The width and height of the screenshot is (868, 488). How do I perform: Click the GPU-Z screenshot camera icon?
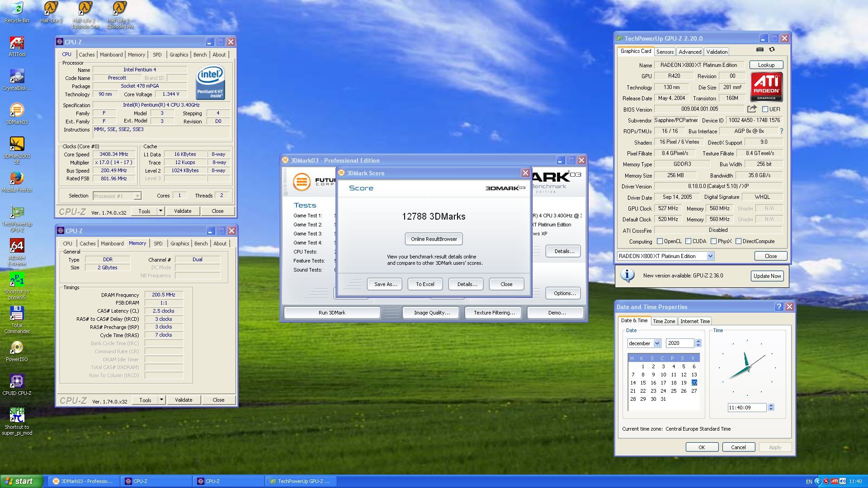point(760,49)
